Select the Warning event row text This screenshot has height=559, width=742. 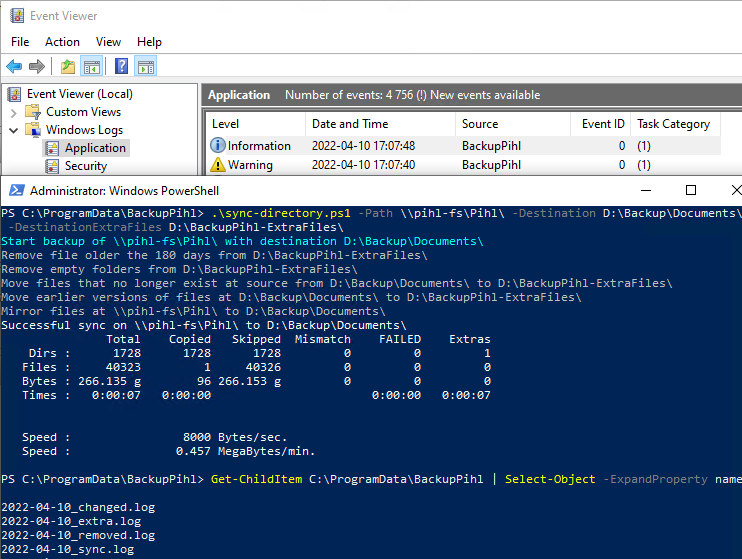250,165
